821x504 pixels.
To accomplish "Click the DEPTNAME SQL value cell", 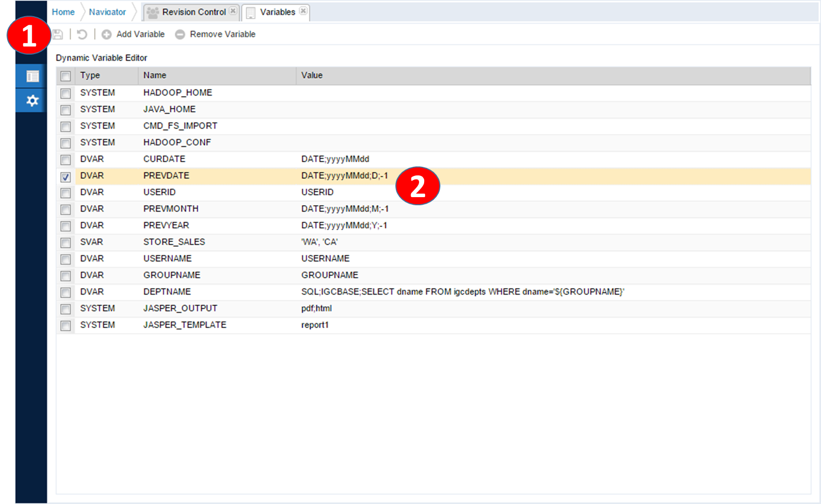I will [463, 292].
